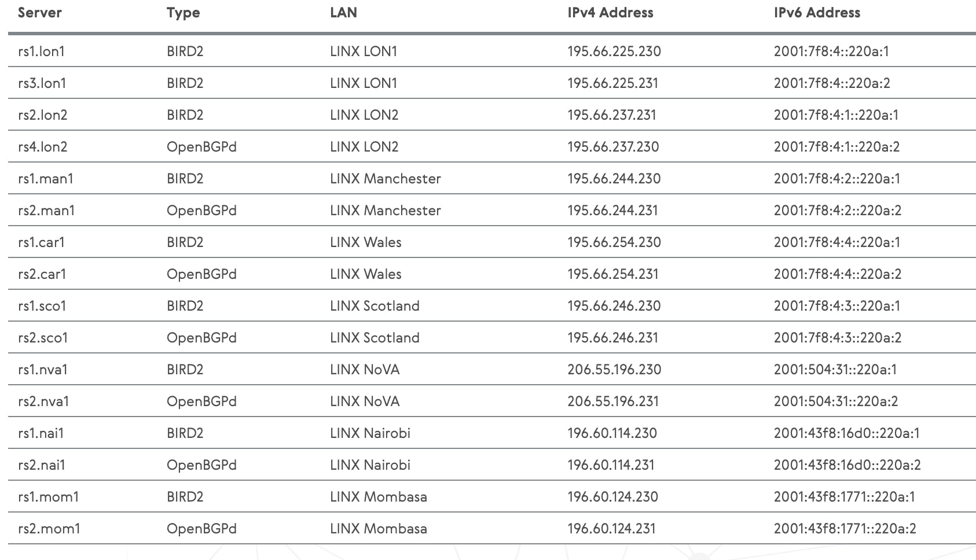The image size is (976, 560).
Task: Select LINX Scotland in the rs1.sco1 row
Action: [375, 306]
